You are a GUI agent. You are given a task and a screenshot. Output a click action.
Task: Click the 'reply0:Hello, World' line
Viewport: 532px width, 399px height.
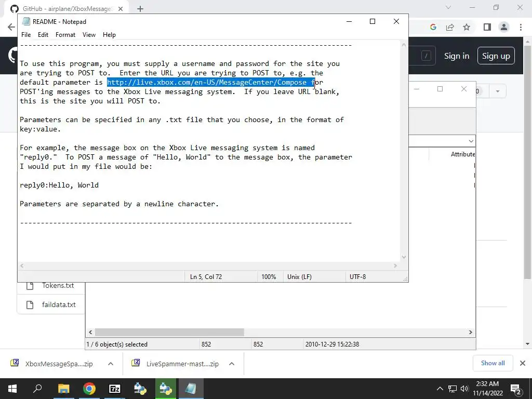(59, 185)
